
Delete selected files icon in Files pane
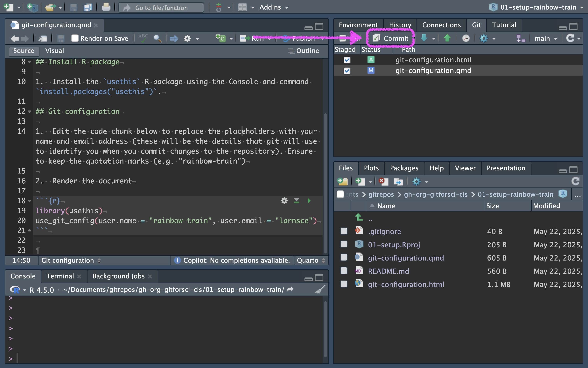point(383,181)
